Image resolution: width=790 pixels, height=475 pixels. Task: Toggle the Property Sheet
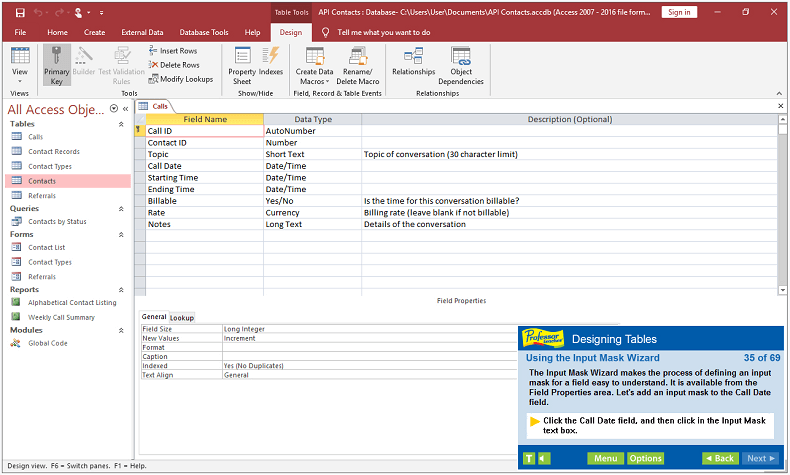(x=242, y=65)
